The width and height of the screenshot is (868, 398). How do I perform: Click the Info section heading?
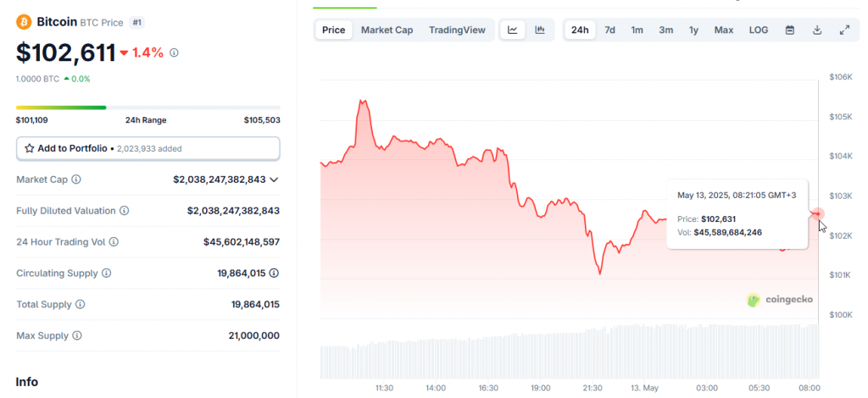[x=26, y=382]
